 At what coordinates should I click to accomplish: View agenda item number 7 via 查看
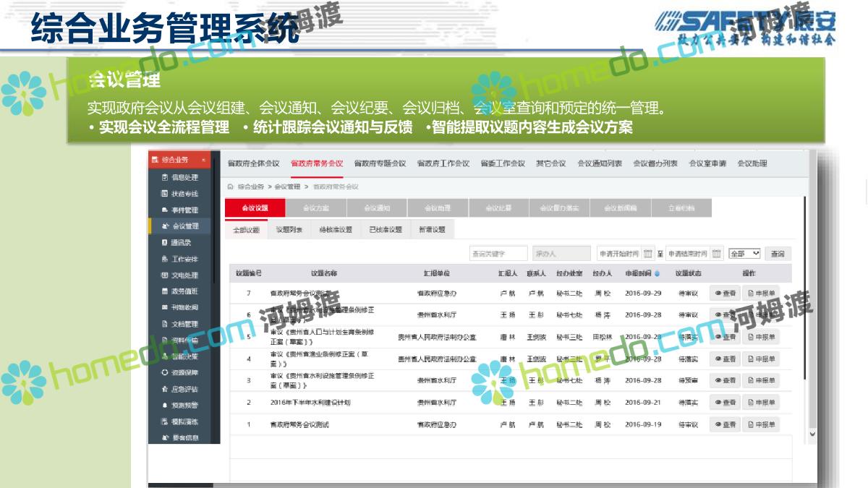coord(725,294)
